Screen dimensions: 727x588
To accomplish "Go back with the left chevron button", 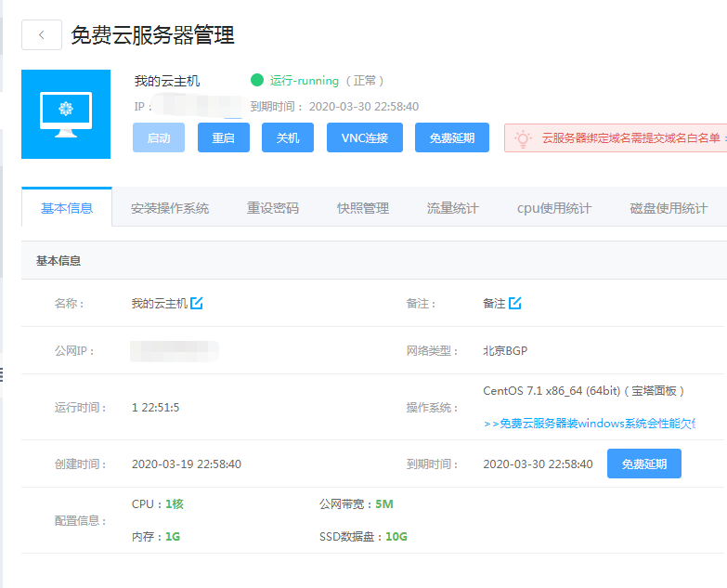I will [x=42, y=34].
